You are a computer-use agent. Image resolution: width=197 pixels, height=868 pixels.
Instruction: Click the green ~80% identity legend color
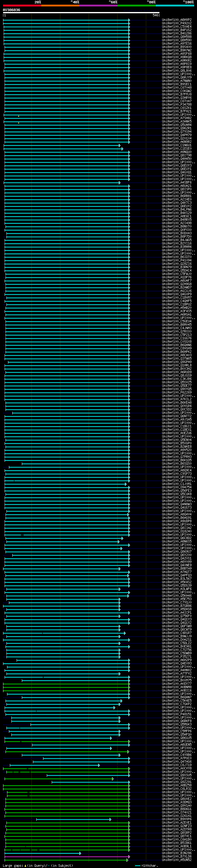136,6
